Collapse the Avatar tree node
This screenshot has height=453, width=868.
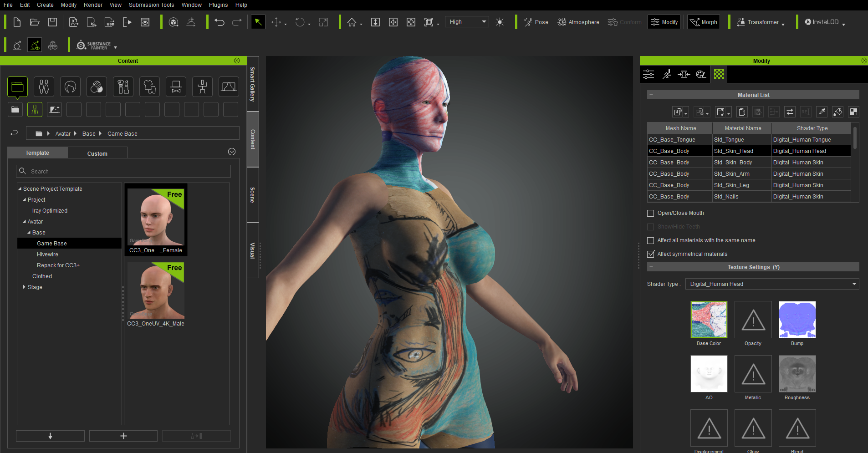25,222
